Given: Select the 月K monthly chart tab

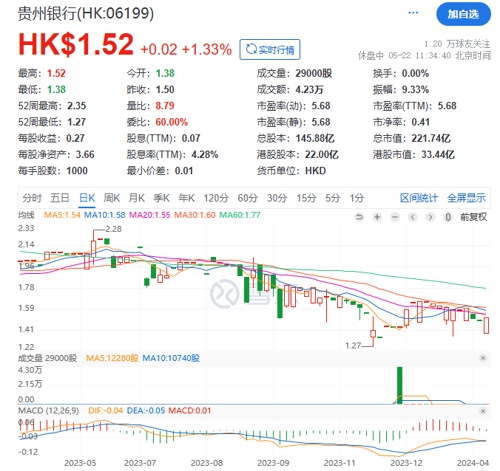Looking at the screenshot, I should 137,198.
